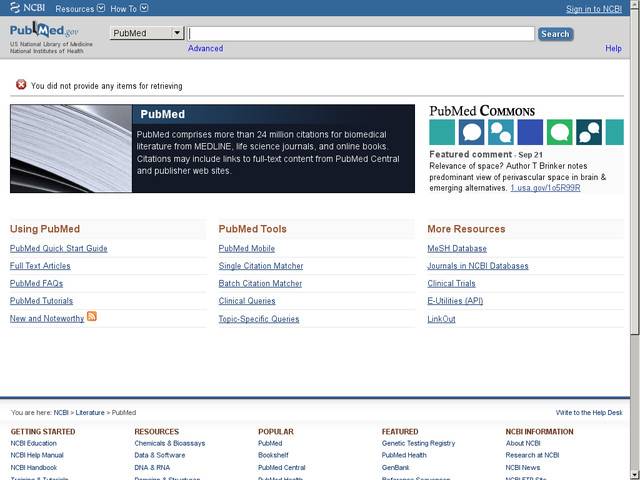The height and width of the screenshot is (480, 640).
Task: Open NCBI Education footer link
Action: coord(33,443)
